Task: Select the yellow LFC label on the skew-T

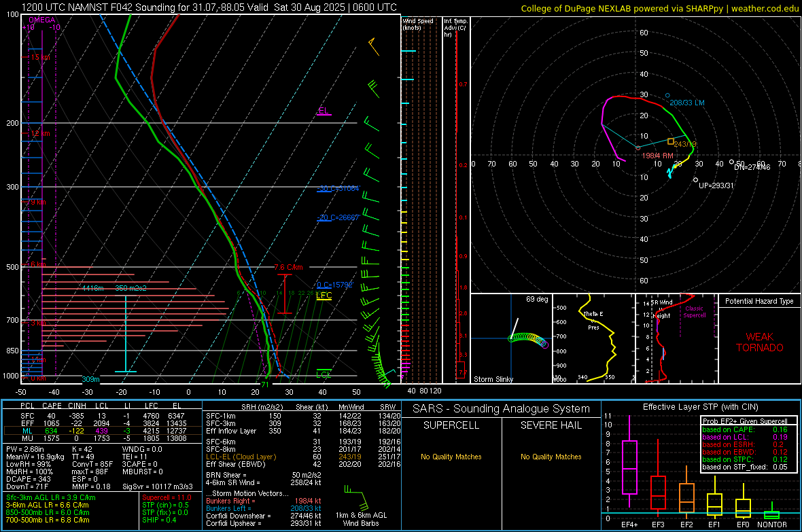Action: (x=324, y=295)
